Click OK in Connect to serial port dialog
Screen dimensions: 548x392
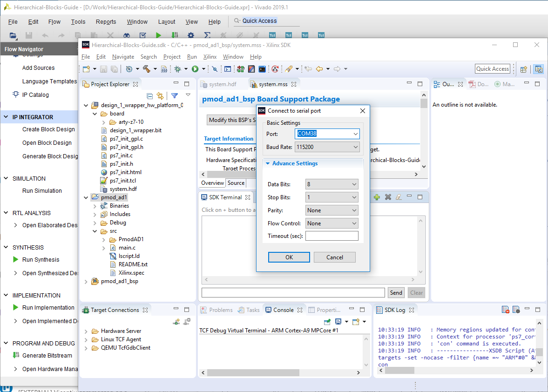(289, 257)
